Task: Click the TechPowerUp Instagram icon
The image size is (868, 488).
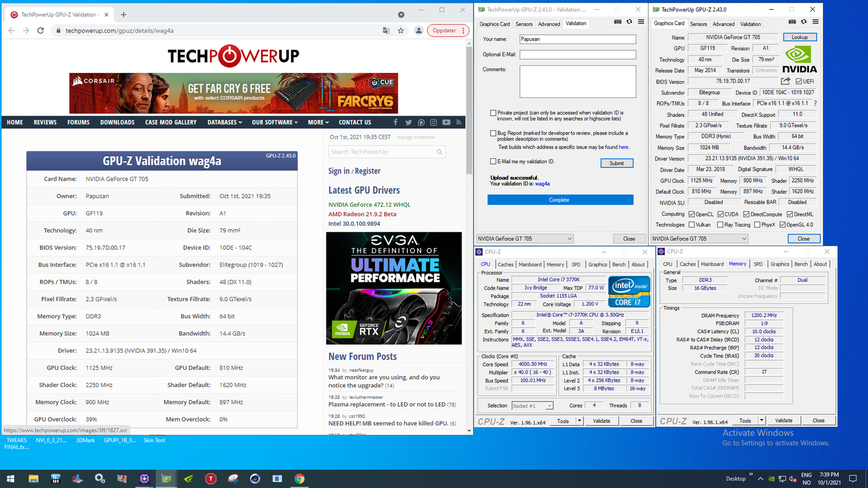Action: click(434, 122)
